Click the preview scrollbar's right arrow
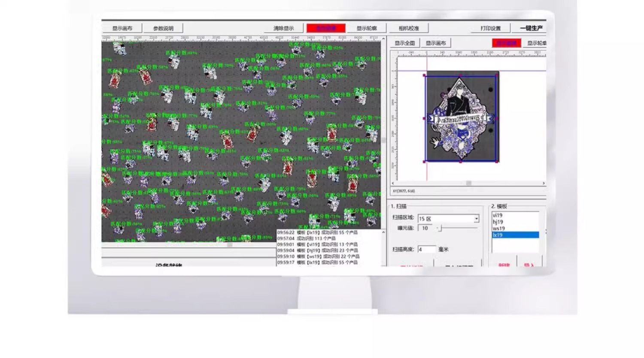 (x=544, y=183)
